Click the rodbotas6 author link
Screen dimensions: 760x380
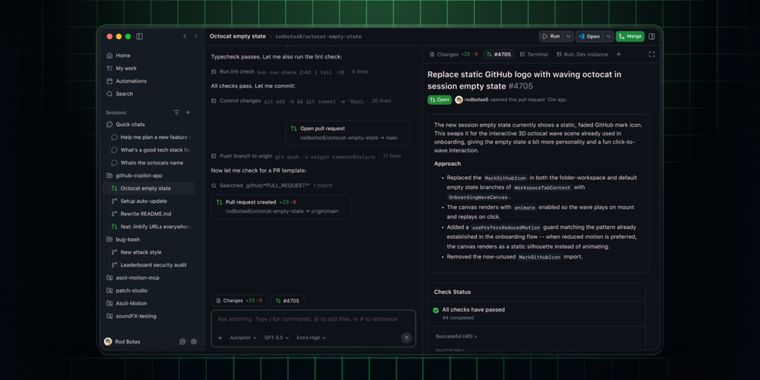coord(476,100)
